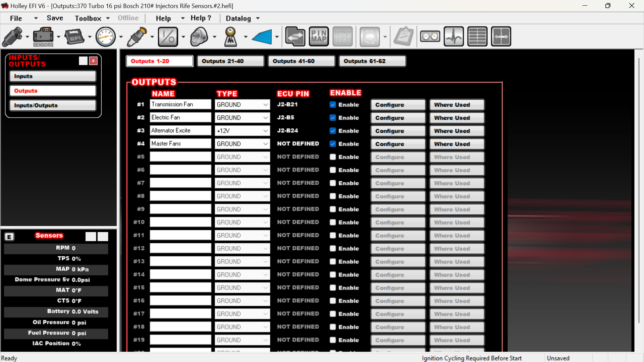Click Where Used for Master Fans
Viewport: 644px width, 362px height.
point(457,144)
